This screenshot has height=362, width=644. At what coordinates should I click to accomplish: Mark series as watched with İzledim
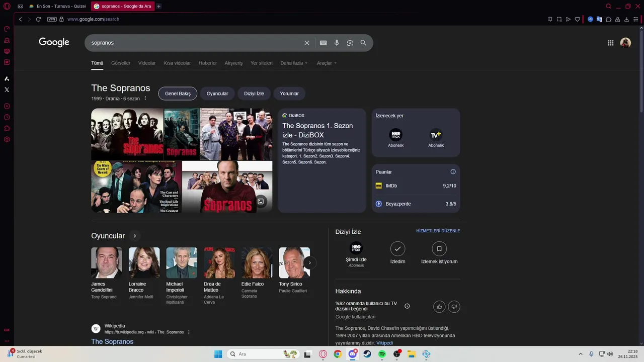397,253
